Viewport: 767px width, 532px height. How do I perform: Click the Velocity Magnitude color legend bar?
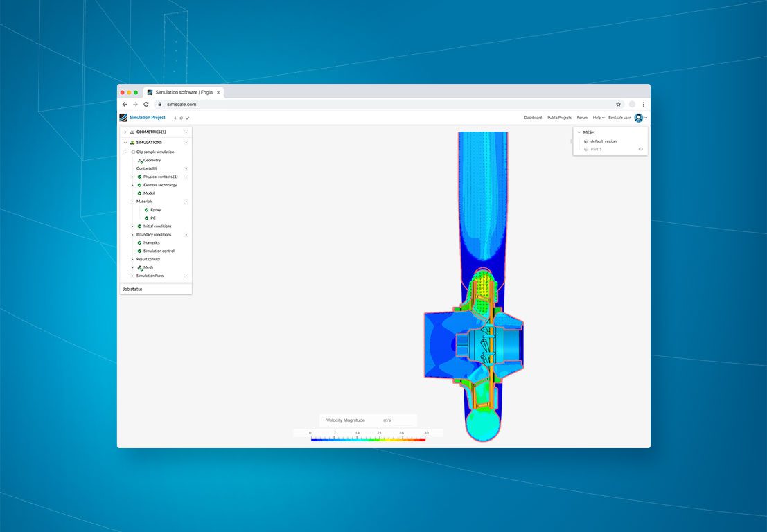coord(368,440)
